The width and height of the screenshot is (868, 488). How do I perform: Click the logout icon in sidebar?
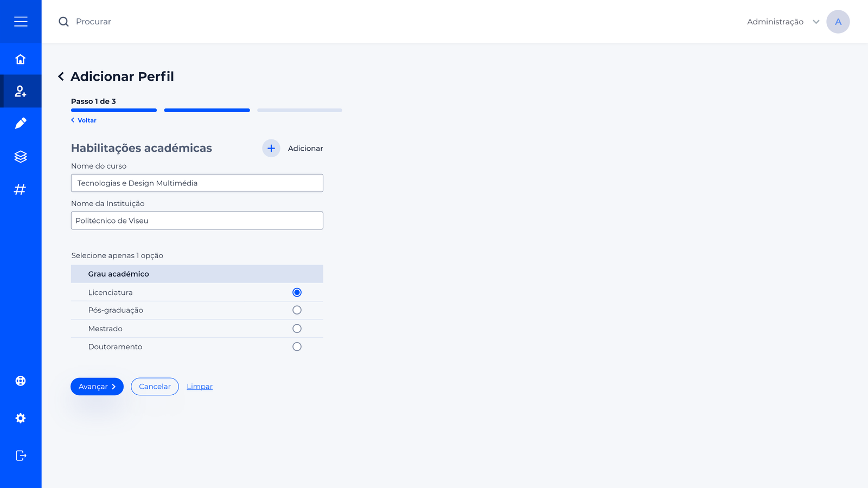point(21,455)
